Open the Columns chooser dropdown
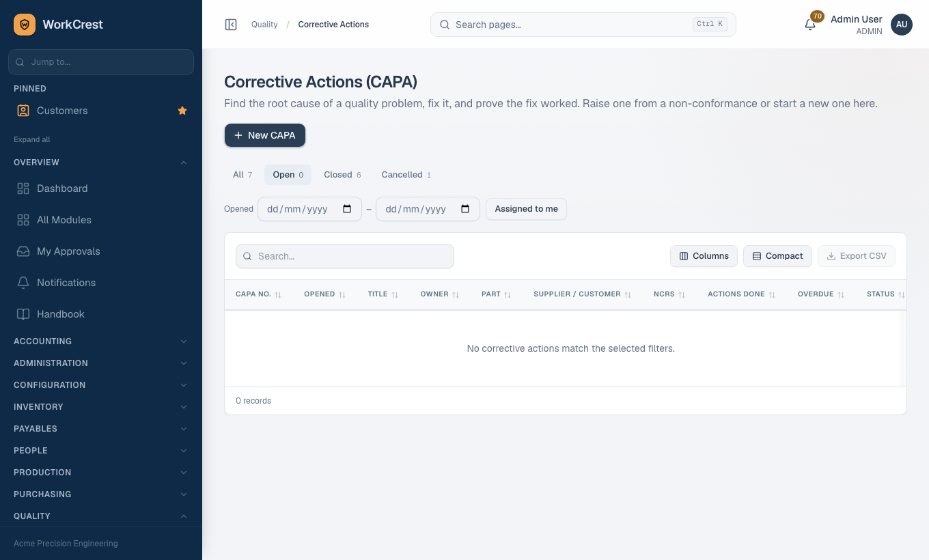 click(704, 256)
